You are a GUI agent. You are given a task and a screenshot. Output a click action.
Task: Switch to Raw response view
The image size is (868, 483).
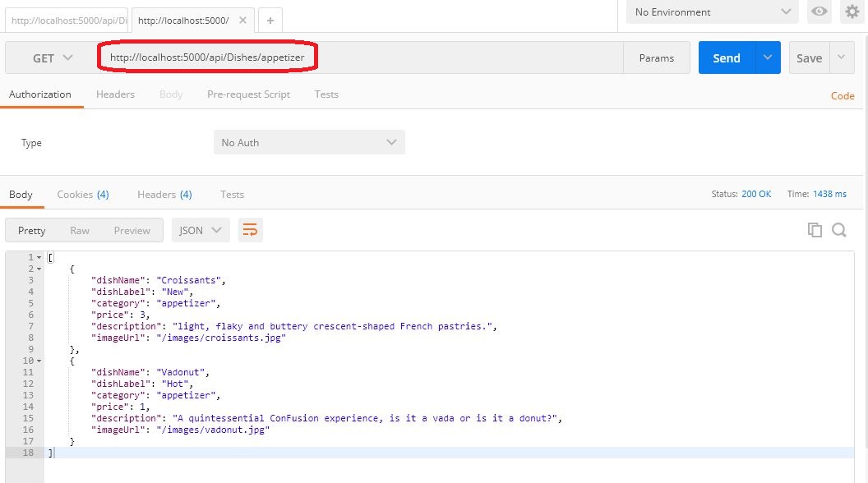(x=79, y=230)
